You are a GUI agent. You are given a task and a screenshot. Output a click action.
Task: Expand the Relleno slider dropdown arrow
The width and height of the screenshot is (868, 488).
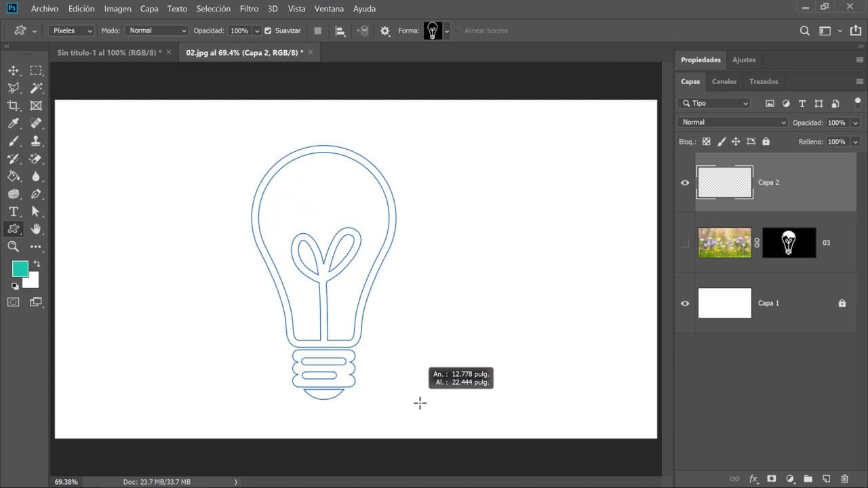click(855, 142)
